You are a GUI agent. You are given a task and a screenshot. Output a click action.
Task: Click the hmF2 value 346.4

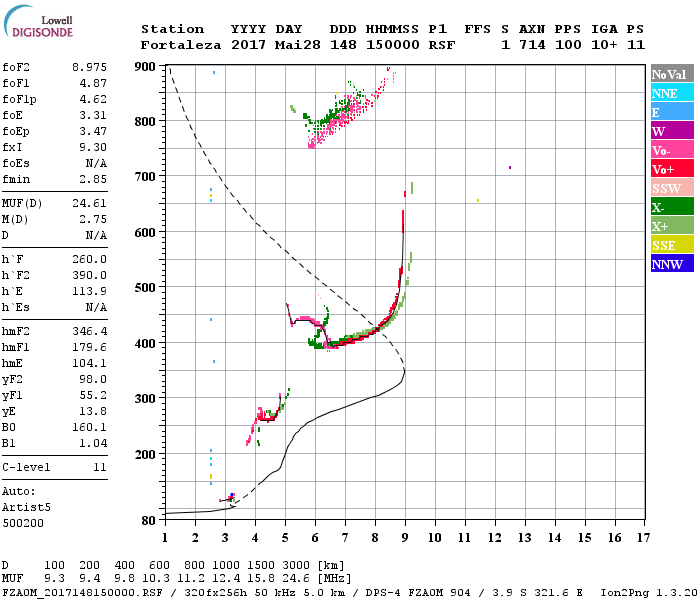[x=89, y=331]
